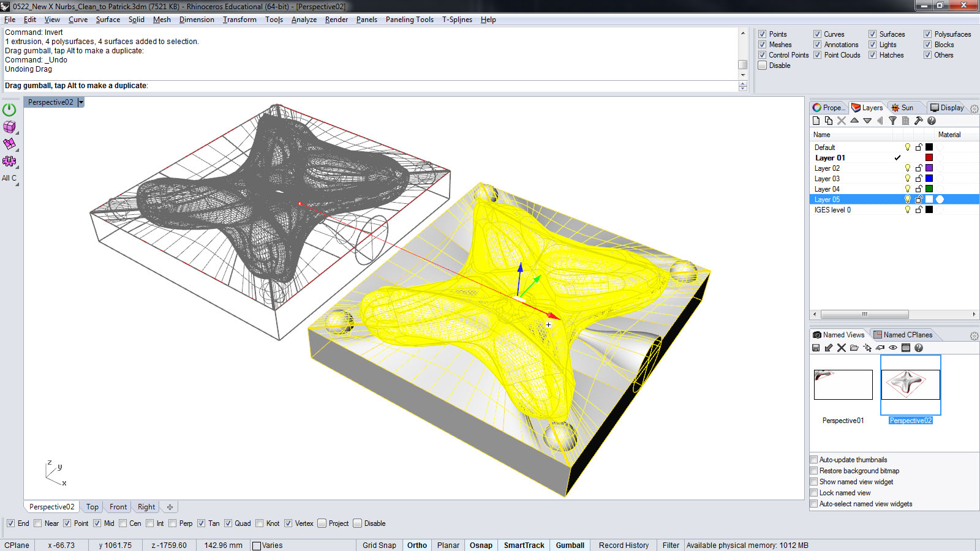Select the pink paneled cube tool
The height and width of the screenshot is (551, 980).
coord(9,127)
